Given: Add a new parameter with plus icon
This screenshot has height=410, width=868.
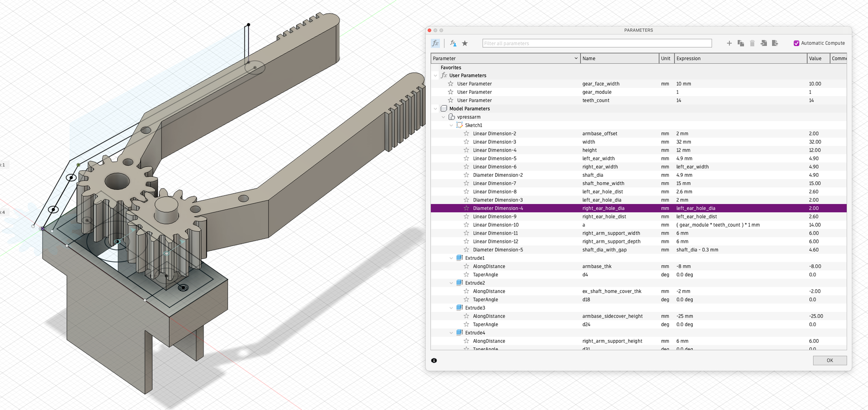Looking at the screenshot, I should point(729,43).
